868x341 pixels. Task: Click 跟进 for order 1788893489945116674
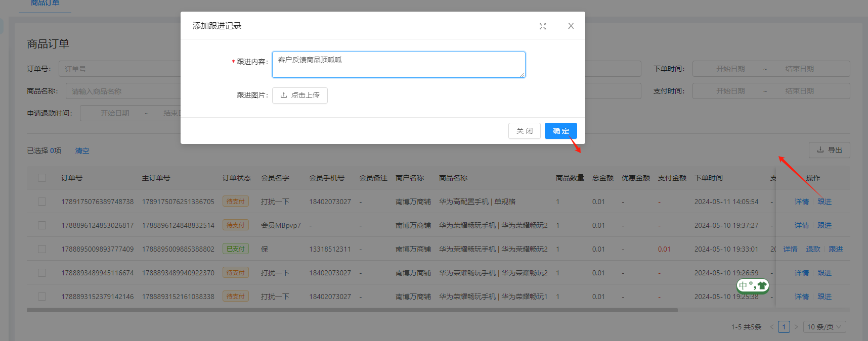click(x=824, y=273)
